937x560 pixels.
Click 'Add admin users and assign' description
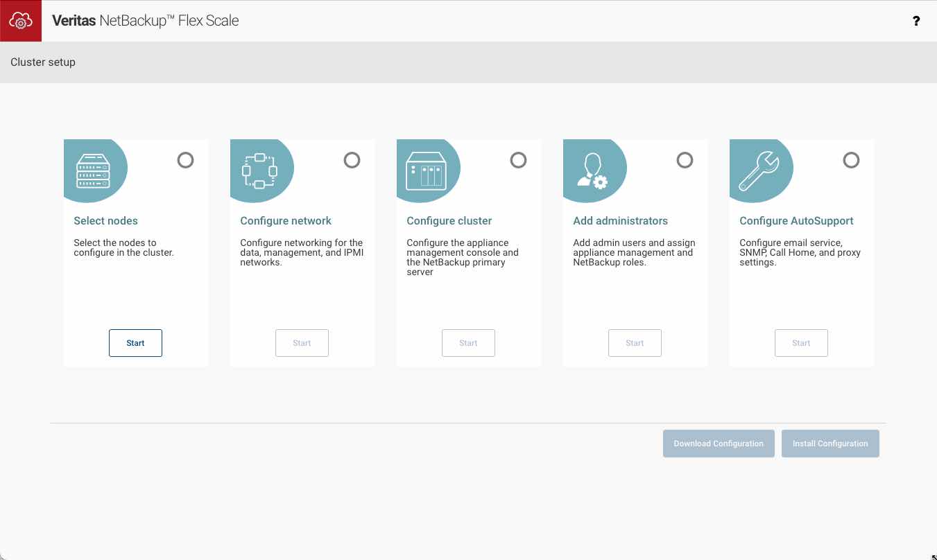[634, 252]
